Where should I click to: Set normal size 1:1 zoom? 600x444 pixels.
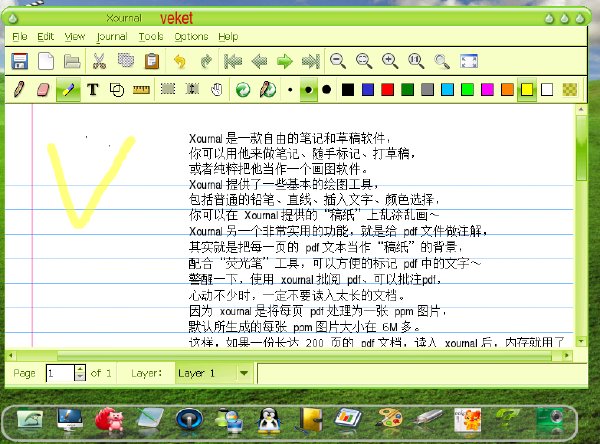[416, 61]
